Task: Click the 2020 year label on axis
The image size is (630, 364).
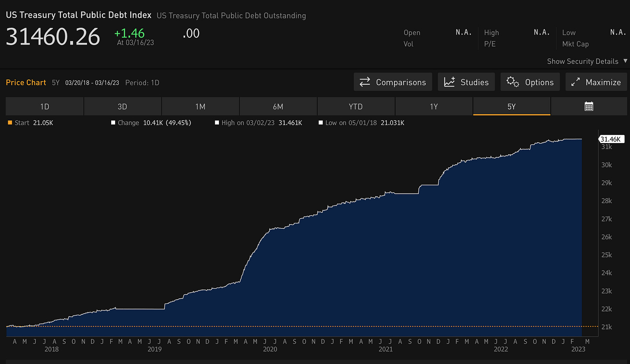Action: pos(270,349)
